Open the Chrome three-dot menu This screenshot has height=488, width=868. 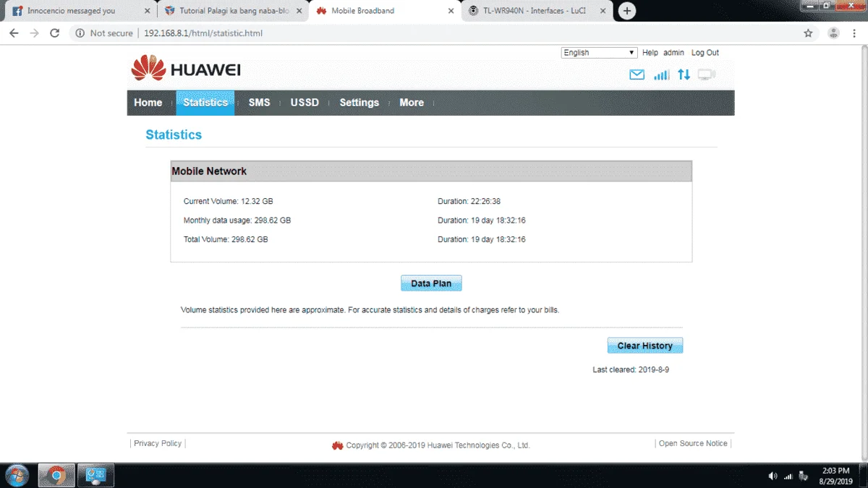pyautogui.click(x=854, y=33)
